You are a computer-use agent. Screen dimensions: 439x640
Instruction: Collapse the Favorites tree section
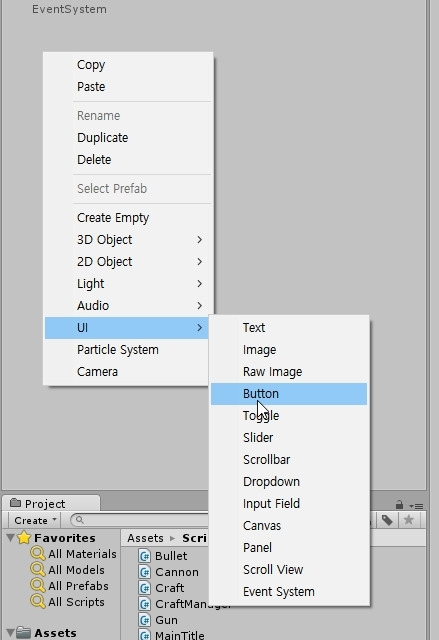(11, 538)
